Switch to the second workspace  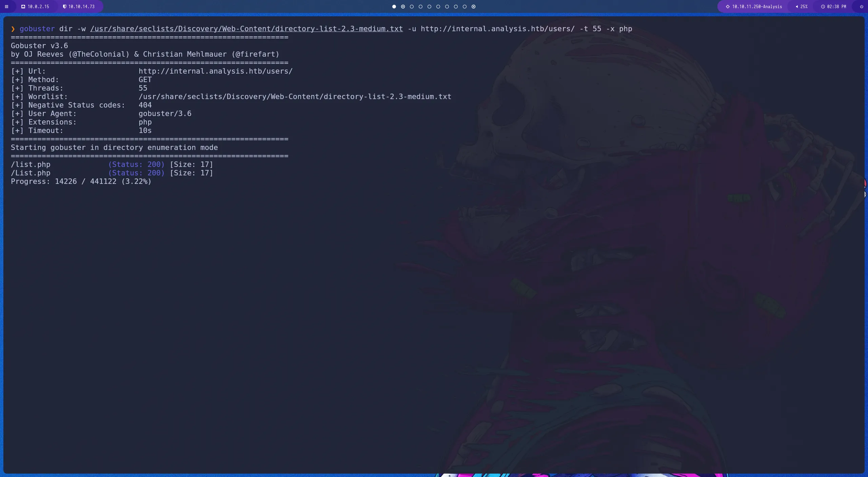pos(403,6)
